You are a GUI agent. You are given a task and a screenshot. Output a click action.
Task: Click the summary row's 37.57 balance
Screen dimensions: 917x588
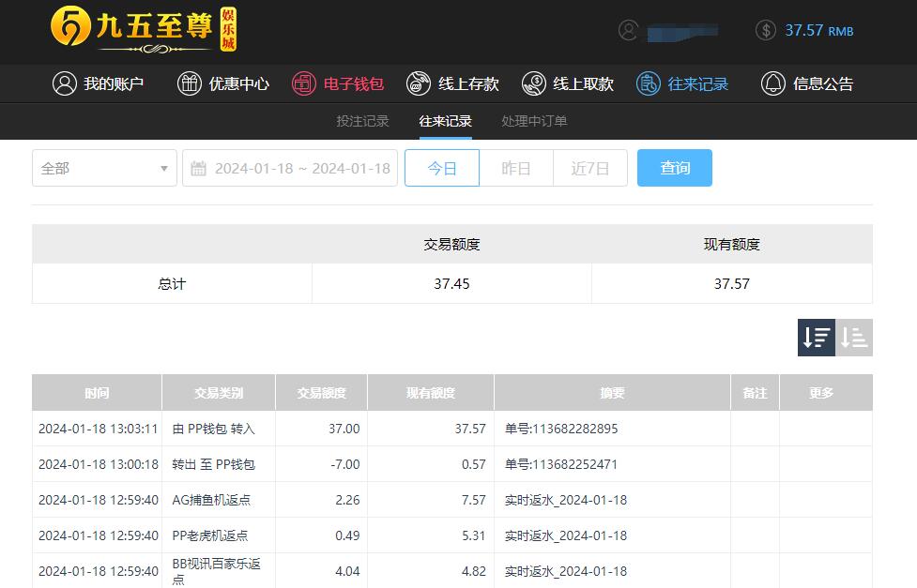pyautogui.click(x=731, y=284)
